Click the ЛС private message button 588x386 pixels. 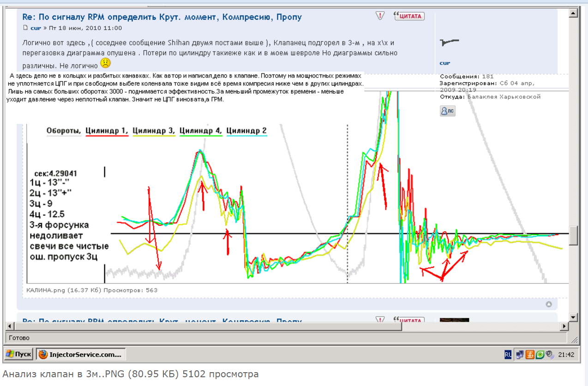tap(448, 111)
